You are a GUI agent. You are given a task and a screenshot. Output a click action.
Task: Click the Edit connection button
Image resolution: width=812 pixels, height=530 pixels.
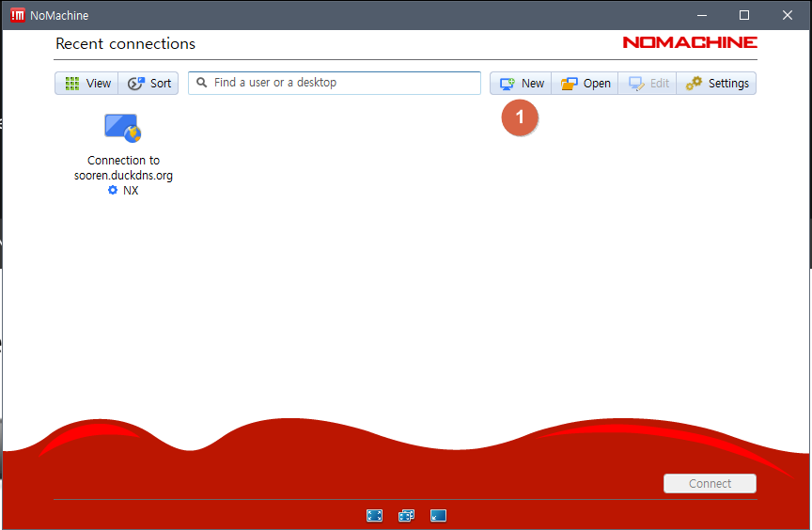point(648,84)
